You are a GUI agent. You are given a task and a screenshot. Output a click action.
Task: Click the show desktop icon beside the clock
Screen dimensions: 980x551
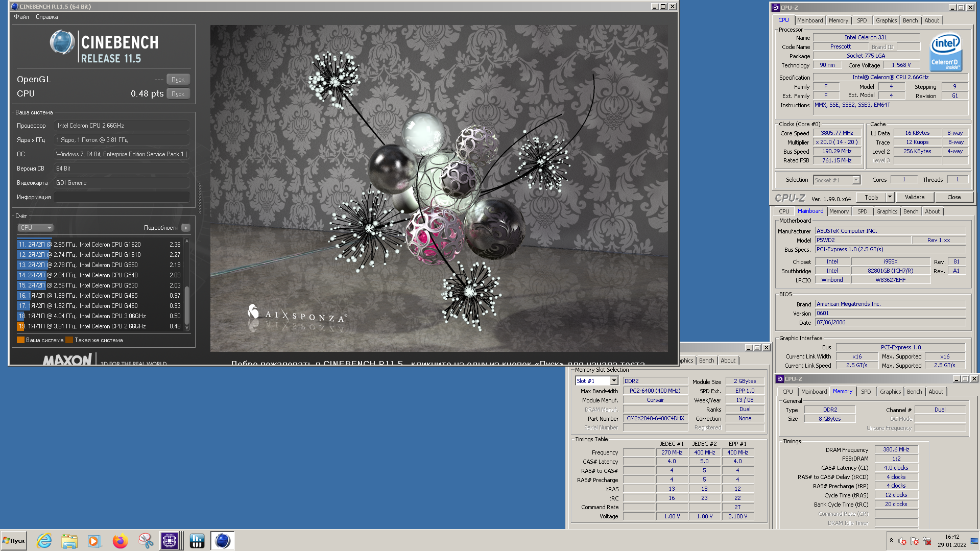974,541
